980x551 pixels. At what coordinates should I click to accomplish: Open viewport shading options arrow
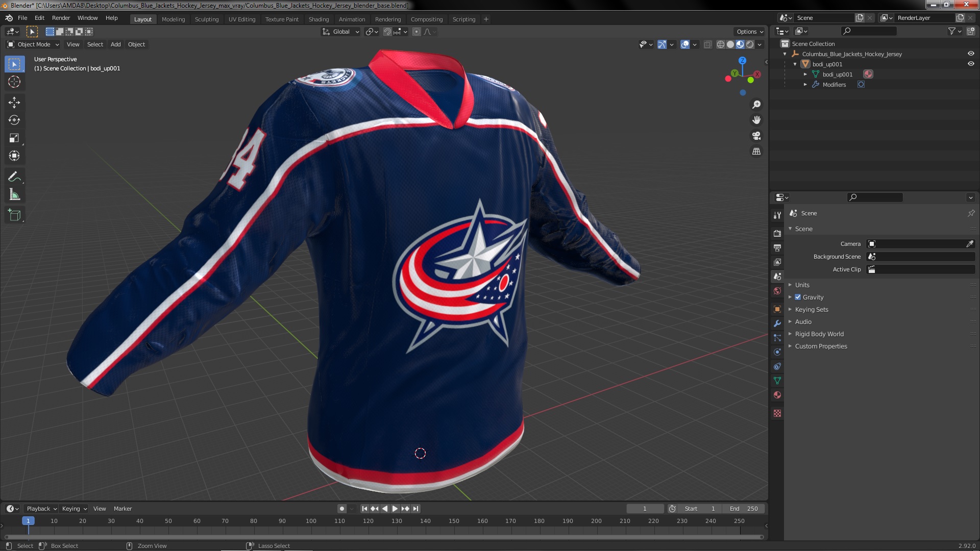coord(759,44)
